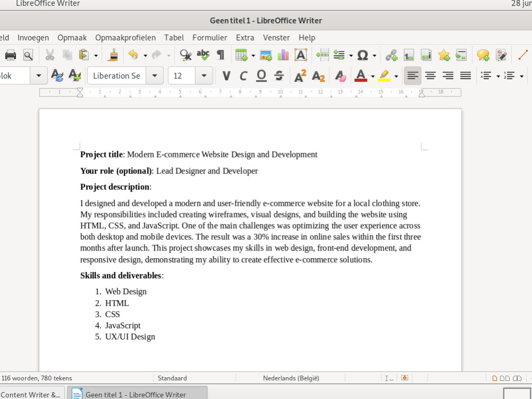The image size is (532, 399).
Task: Click the Print icon in the toolbar
Action: 10,55
